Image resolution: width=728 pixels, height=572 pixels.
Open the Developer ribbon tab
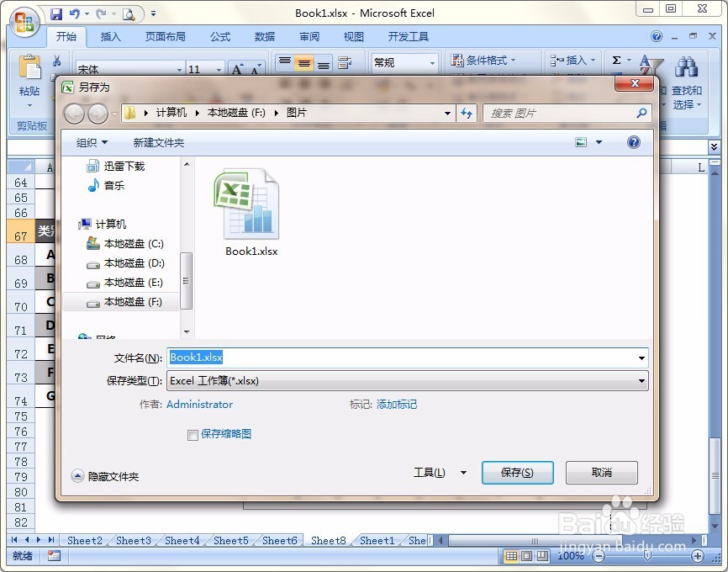point(408,37)
